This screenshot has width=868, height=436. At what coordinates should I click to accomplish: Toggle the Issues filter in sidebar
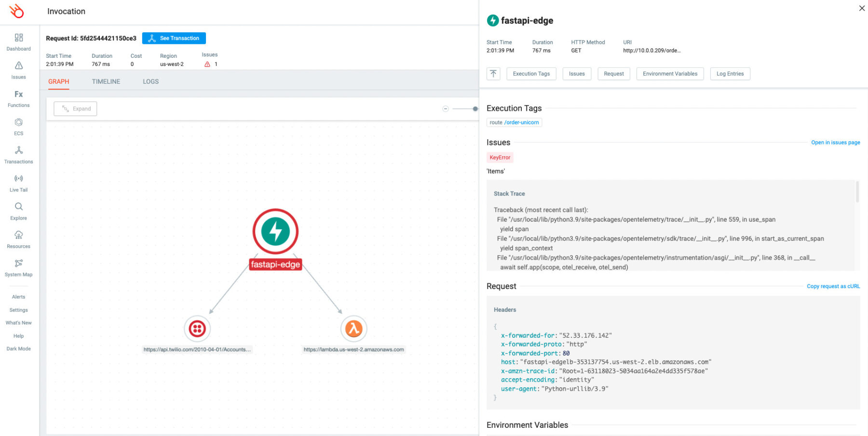[18, 71]
